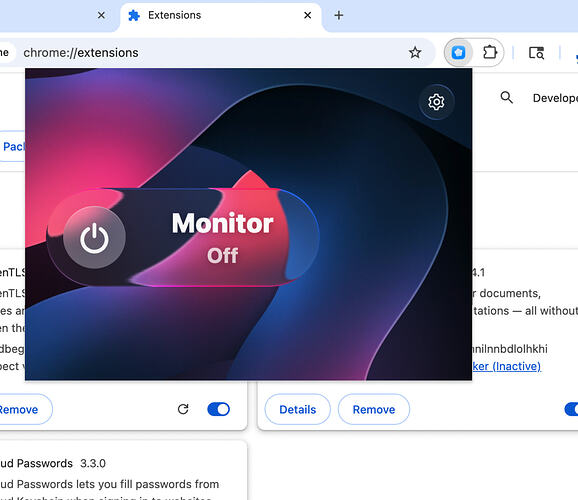Image resolution: width=578 pixels, height=500 pixels.
Task: Toggle the right extension card's enable switch
Action: pos(571,409)
